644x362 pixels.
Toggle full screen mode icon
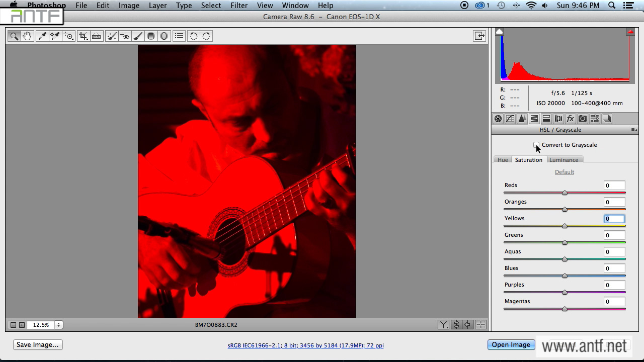(x=479, y=36)
